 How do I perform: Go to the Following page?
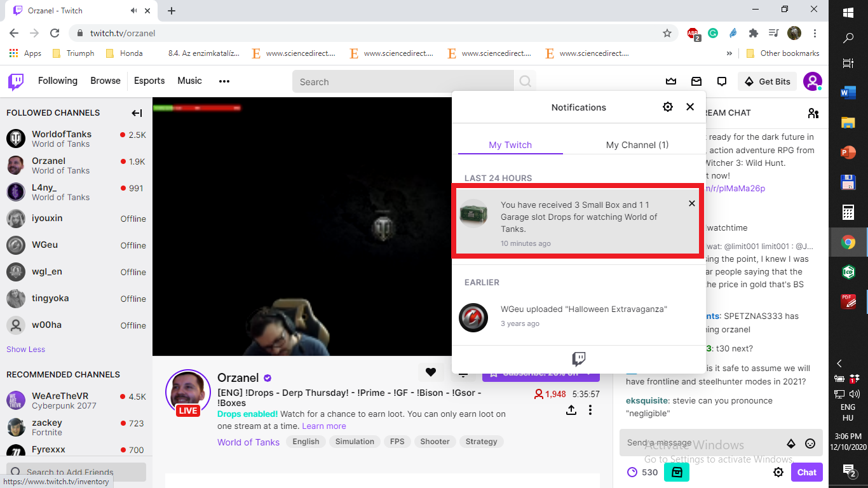(58, 81)
